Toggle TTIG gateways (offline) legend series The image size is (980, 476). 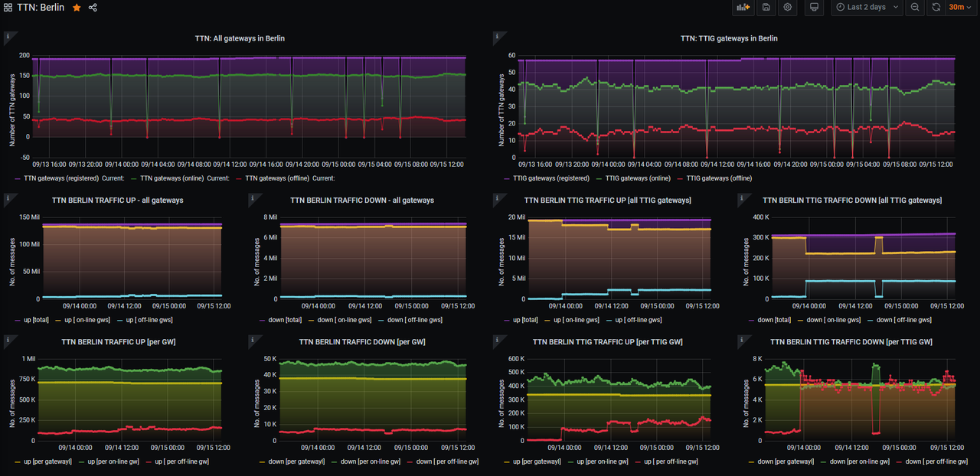[x=720, y=178]
